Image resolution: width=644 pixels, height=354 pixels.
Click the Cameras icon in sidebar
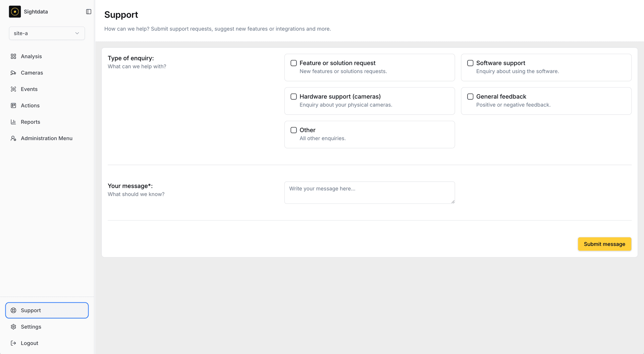(x=13, y=73)
